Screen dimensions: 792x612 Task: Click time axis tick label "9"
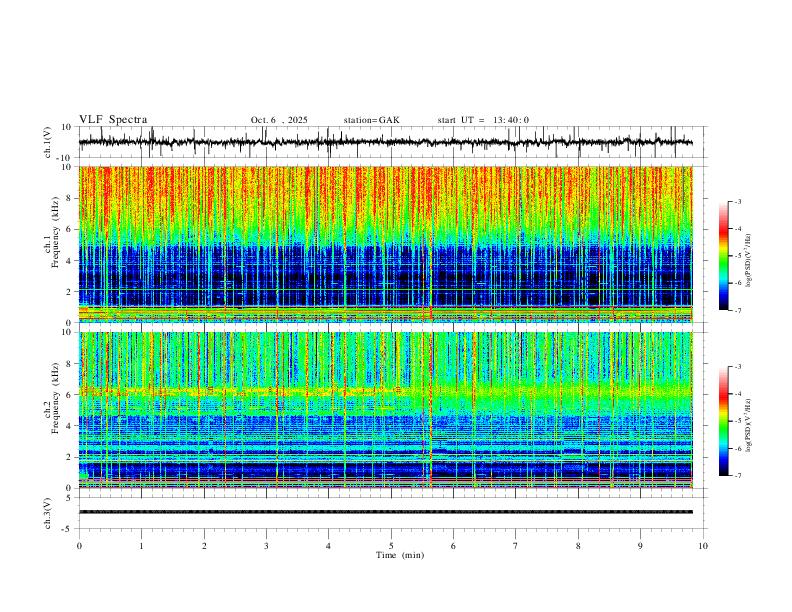(640, 546)
